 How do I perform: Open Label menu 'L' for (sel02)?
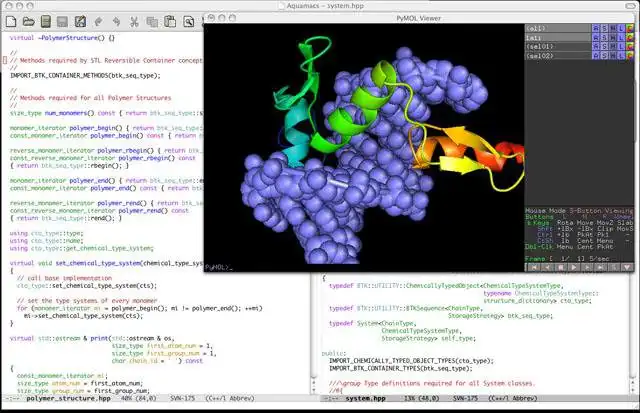tap(622, 55)
